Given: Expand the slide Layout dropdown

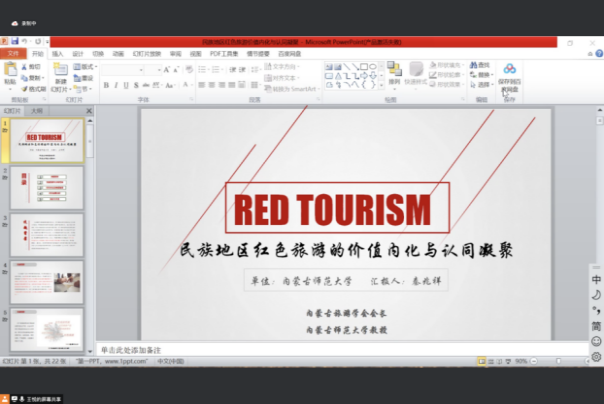Looking at the screenshot, I should [85, 66].
